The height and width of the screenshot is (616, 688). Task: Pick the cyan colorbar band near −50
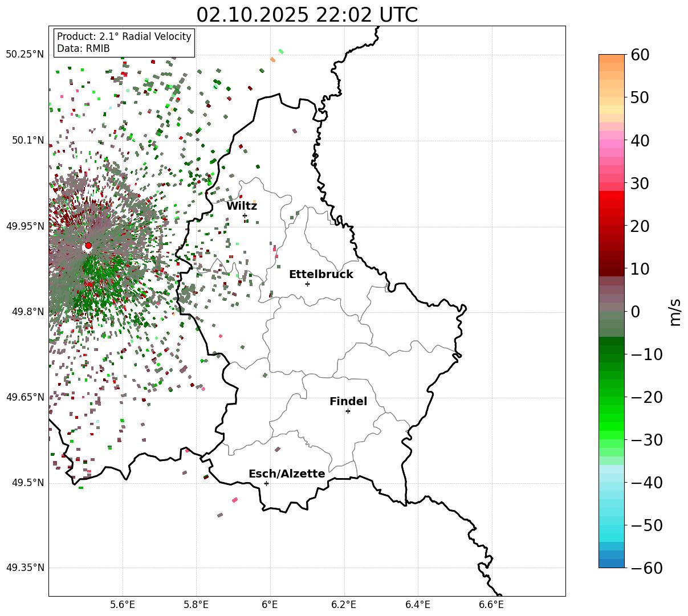(x=612, y=525)
